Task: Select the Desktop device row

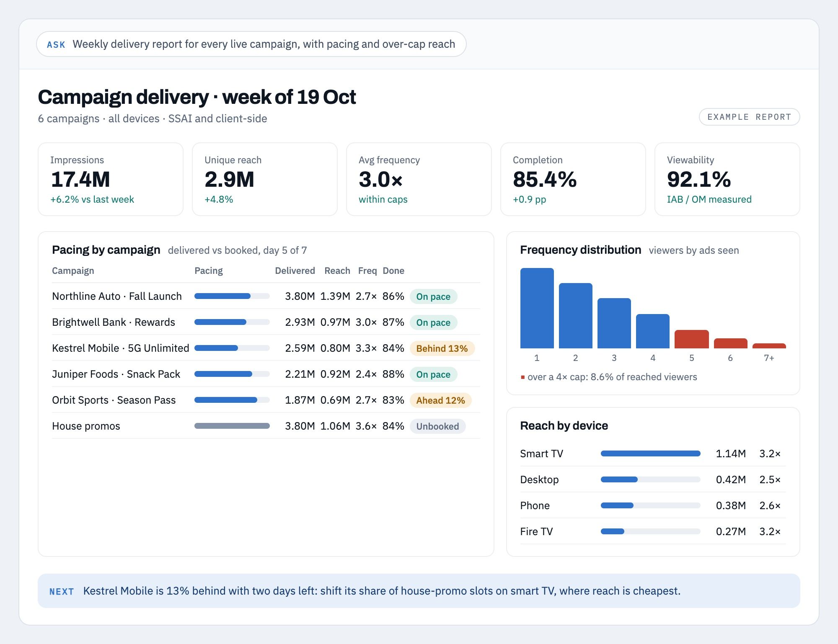Action: (653, 479)
